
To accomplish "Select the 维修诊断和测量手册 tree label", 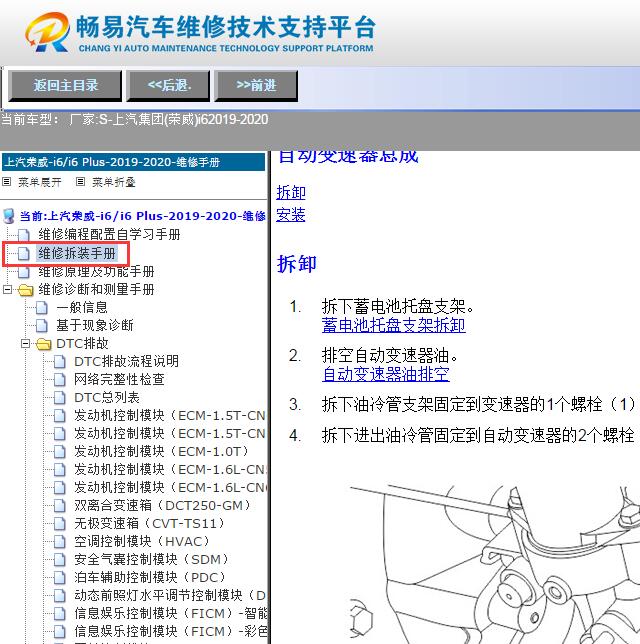I will tap(96, 289).
